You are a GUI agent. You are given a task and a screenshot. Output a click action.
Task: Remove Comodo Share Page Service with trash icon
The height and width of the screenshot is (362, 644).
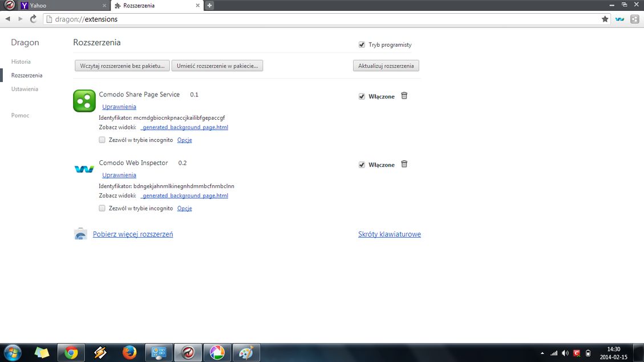(x=404, y=96)
